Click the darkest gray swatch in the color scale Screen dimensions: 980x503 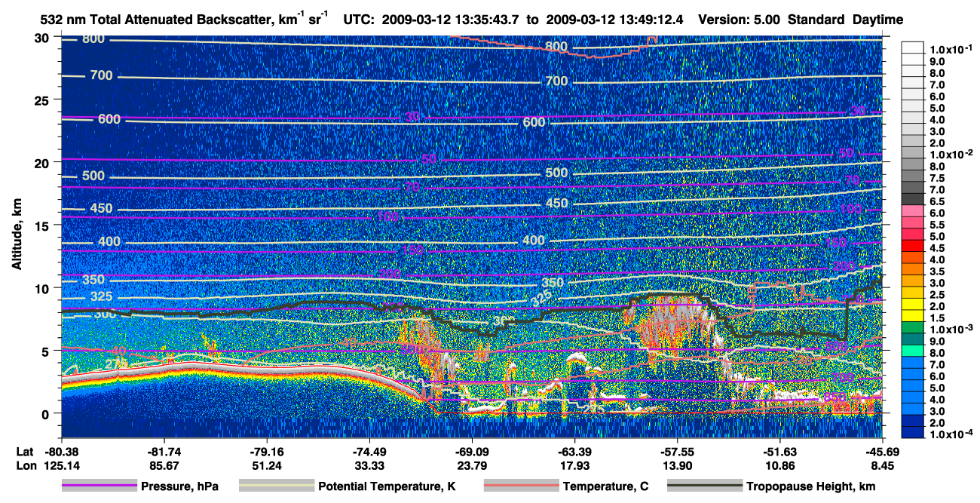coord(914,198)
